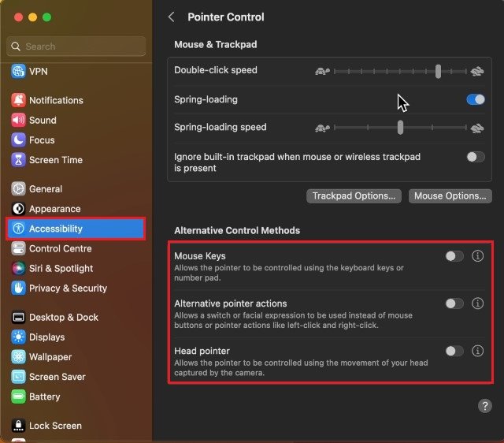Select Control Centre in the sidebar

pyautogui.click(x=76, y=248)
